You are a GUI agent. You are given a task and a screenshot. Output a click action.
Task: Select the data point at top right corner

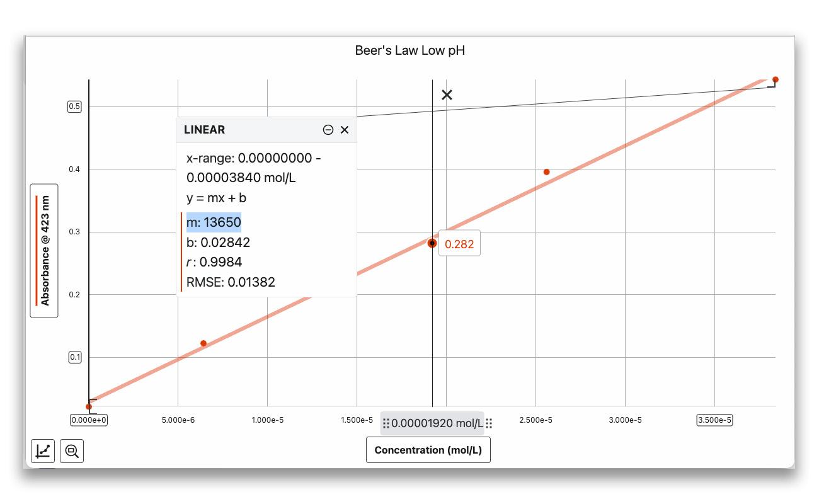[x=776, y=79]
